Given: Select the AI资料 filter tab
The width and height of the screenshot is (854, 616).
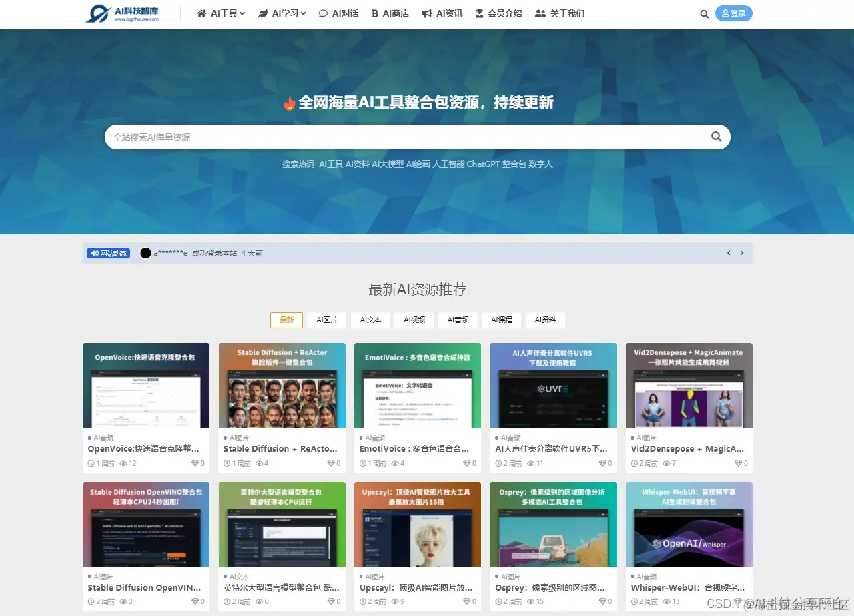Looking at the screenshot, I should pyautogui.click(x=545, y=320).
